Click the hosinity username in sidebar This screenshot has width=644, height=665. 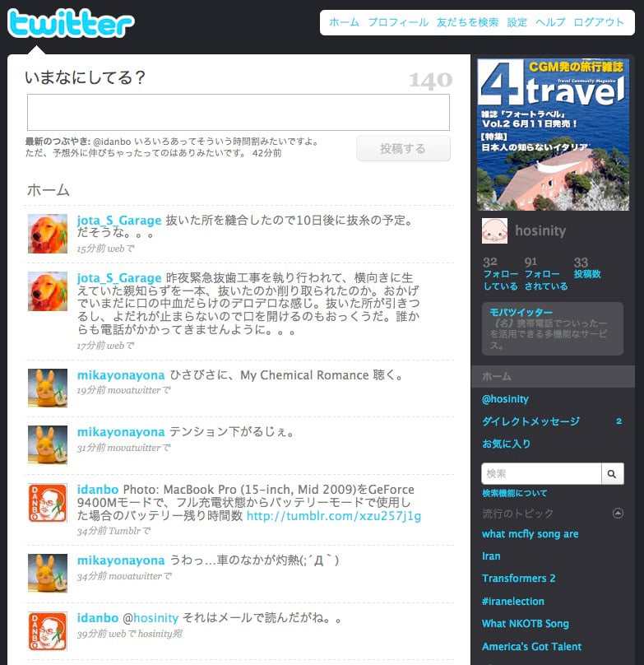click(540, 230)
